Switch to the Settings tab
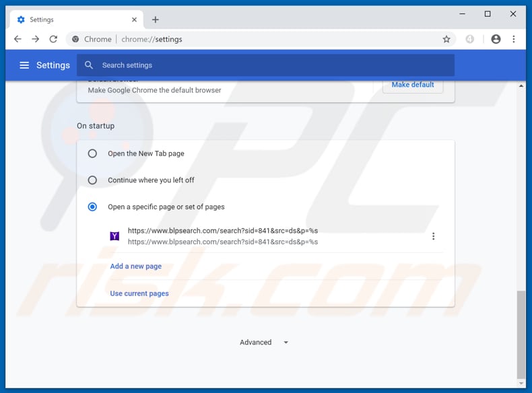This screenshot has height=393, width=532. click(77, 20)
